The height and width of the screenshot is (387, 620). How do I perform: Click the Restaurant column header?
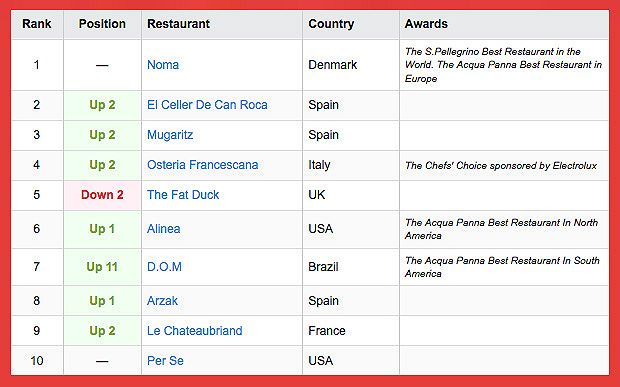pyautogui.click(x=178, y=24)
